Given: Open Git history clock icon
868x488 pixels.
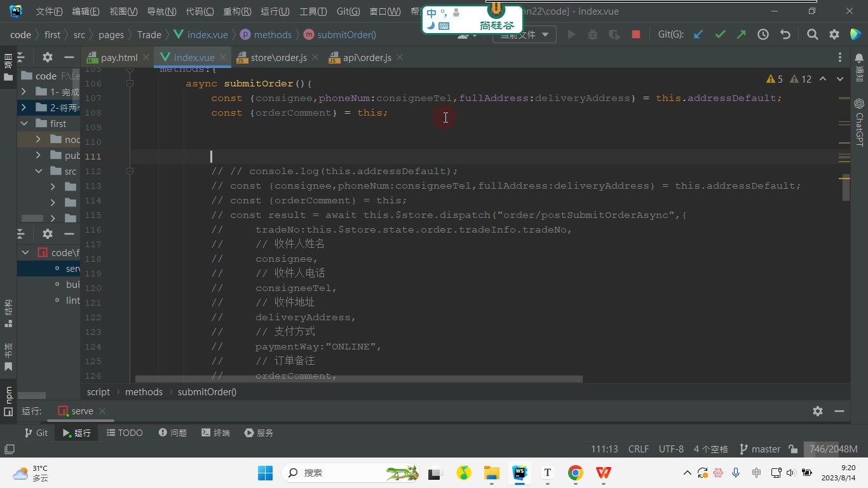Looking at the screenshot, I should pyautogui.click(x=763, y=35).
